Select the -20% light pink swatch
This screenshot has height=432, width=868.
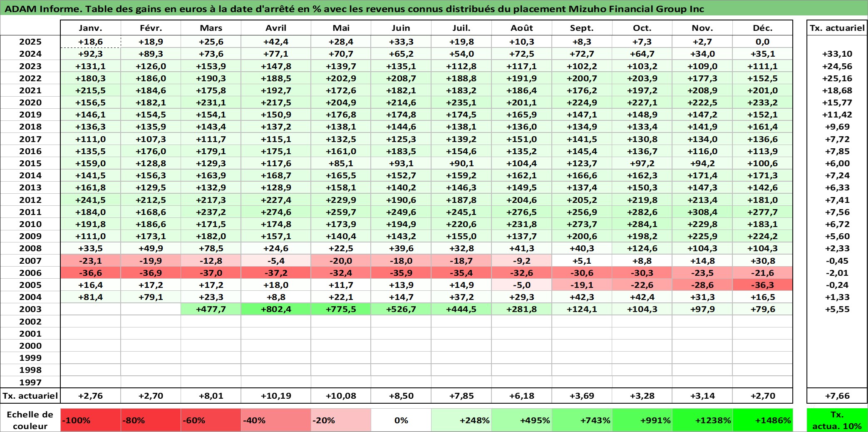click(341, 420)
